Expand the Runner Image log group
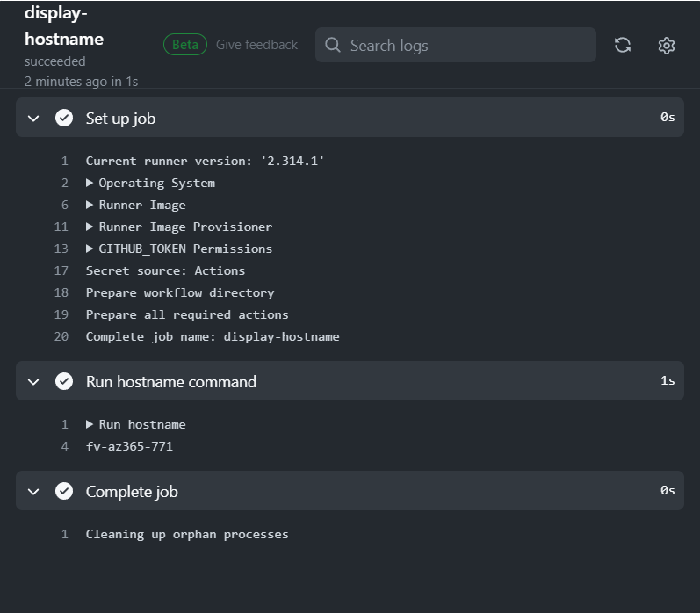The image size is (700, 613). [136, 205]
